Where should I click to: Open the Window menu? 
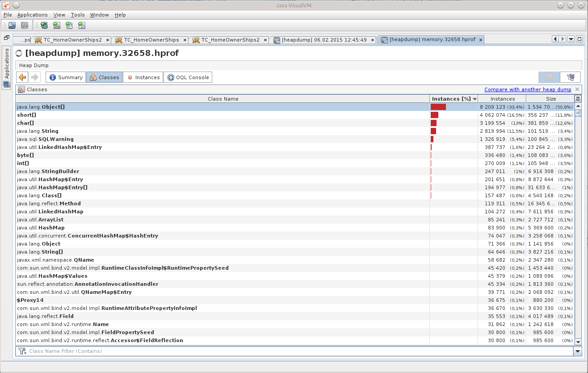99,15
